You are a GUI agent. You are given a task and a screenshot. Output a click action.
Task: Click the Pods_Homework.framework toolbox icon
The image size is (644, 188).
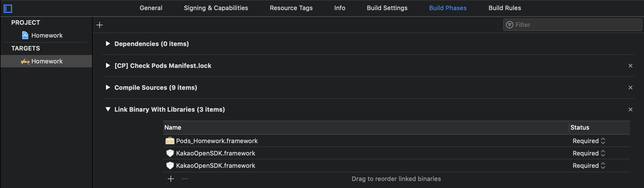tap(170, 141)
